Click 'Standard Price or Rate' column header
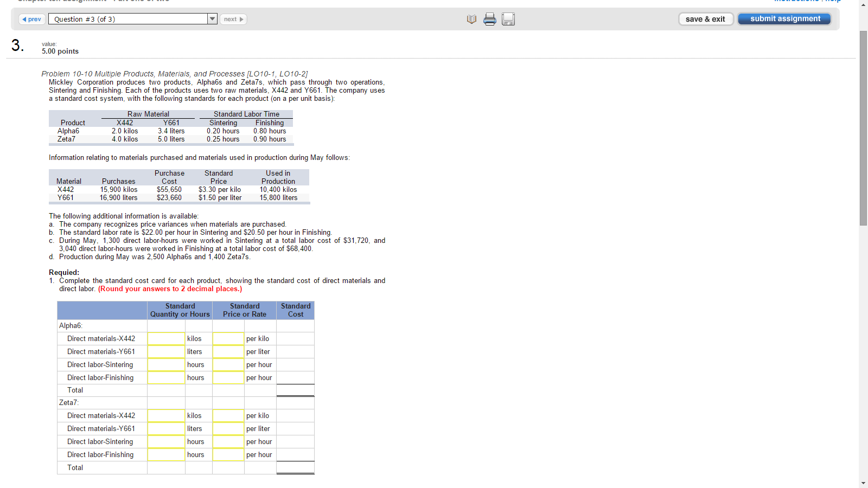Screen dimensions: 868x488 click(245, 310)
